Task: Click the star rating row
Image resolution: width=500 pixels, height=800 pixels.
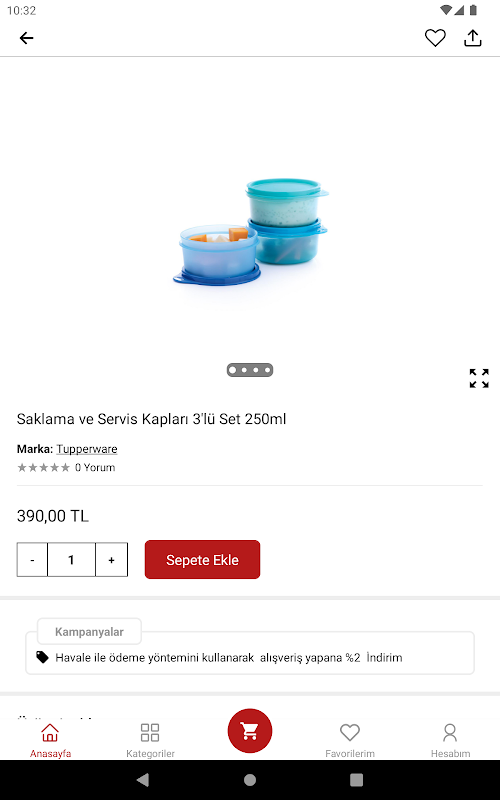Action: (x=43, y=467)
